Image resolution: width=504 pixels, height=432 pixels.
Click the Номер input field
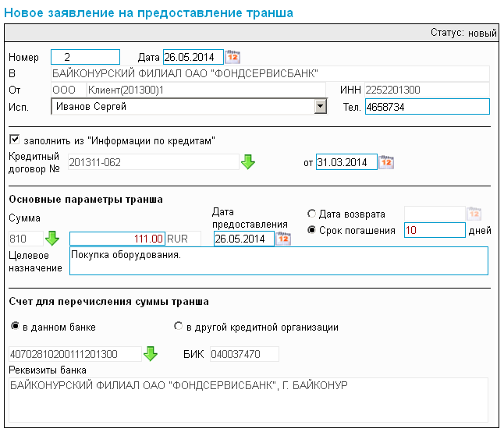tap(85, 57)
